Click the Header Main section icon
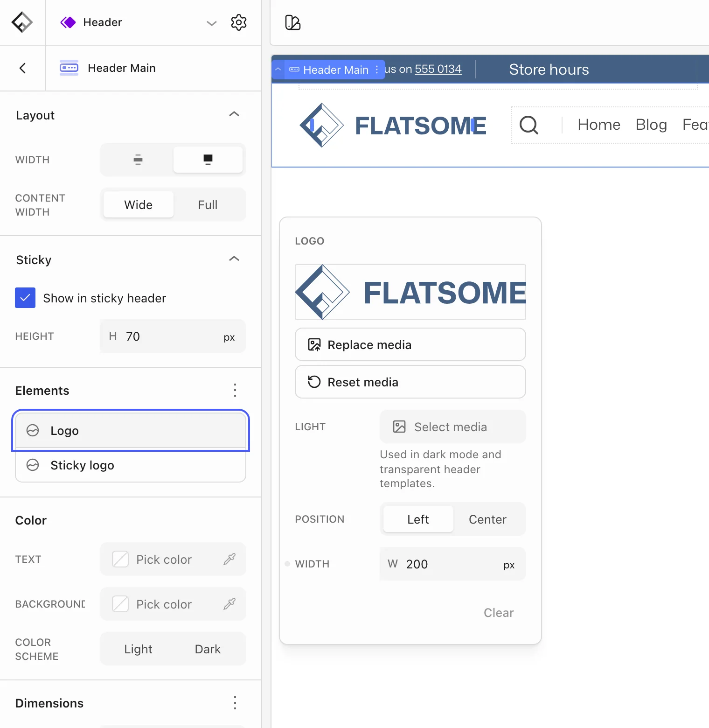709x728 pixels. click(x=69, y=68)
